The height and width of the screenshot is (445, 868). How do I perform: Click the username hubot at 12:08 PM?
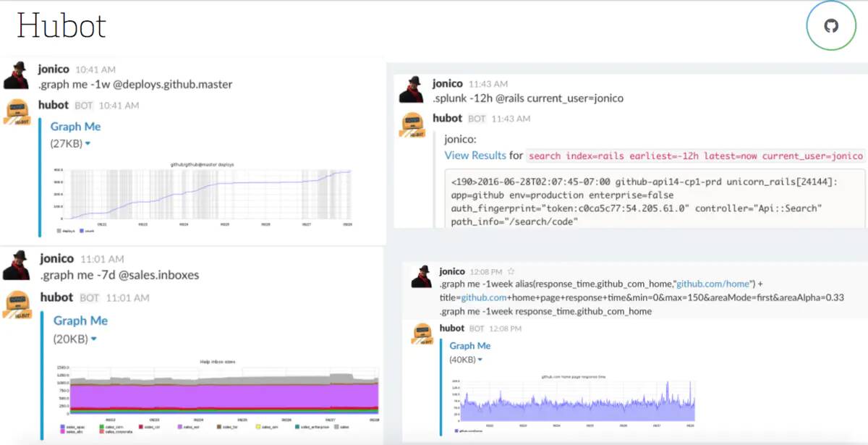pyautogui.click(x=452, y=328)
